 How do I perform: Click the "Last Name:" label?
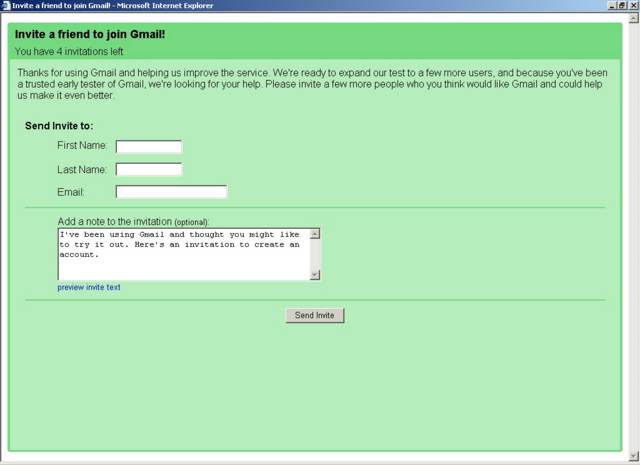(82, 169)
